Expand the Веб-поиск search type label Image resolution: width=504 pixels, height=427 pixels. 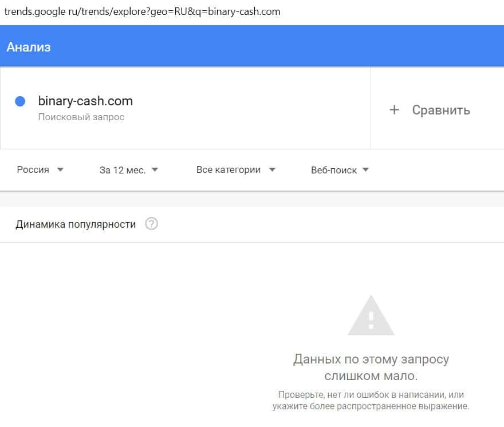(333, 170)
